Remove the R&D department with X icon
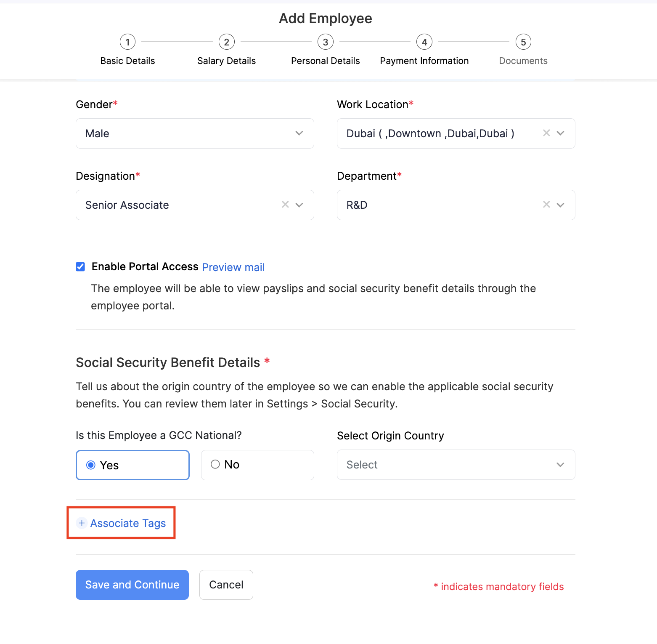The image size is (657, 644). point(546,205)
